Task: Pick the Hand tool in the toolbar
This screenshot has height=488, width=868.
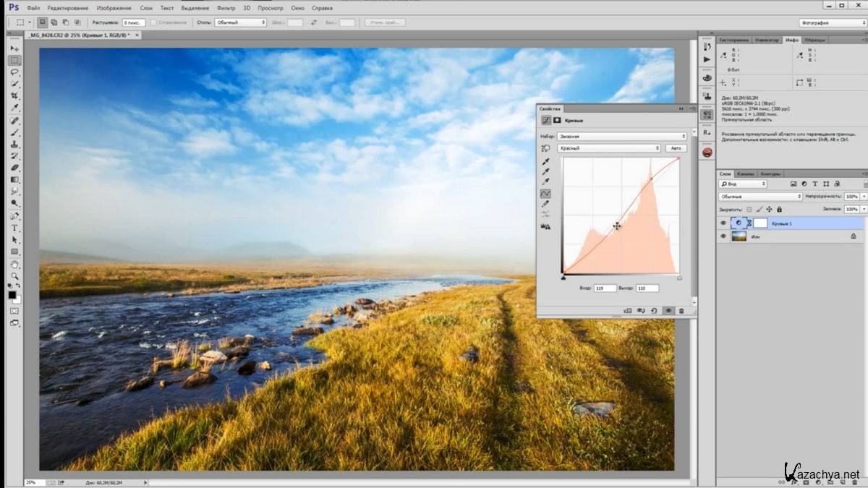Action: click(14, 265)
